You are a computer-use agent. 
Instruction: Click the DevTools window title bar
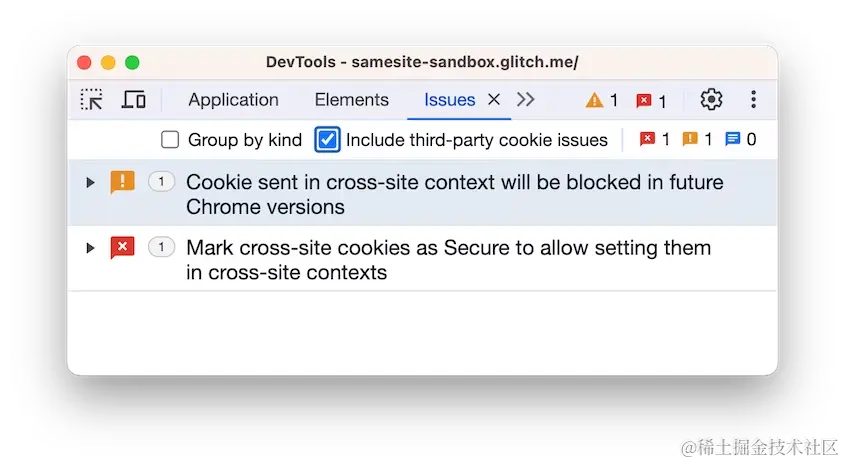[422, 62]
